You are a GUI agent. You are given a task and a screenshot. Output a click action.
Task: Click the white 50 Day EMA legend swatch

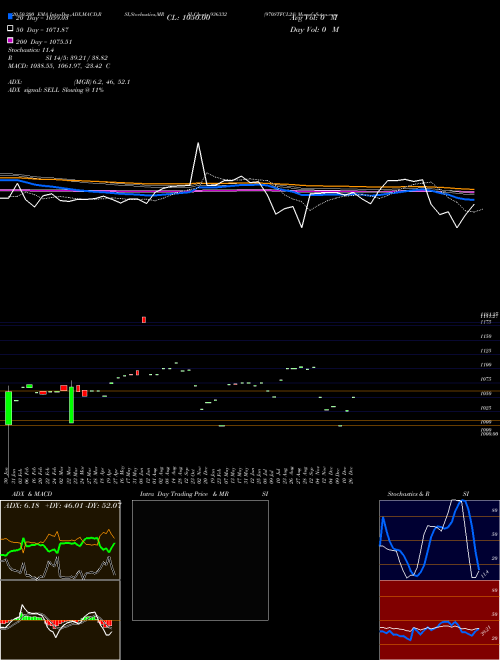(x=11, y=29)
